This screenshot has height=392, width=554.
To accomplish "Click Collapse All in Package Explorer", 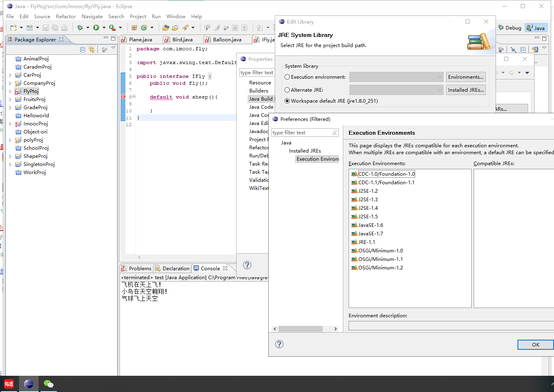I will pos(83,50).
